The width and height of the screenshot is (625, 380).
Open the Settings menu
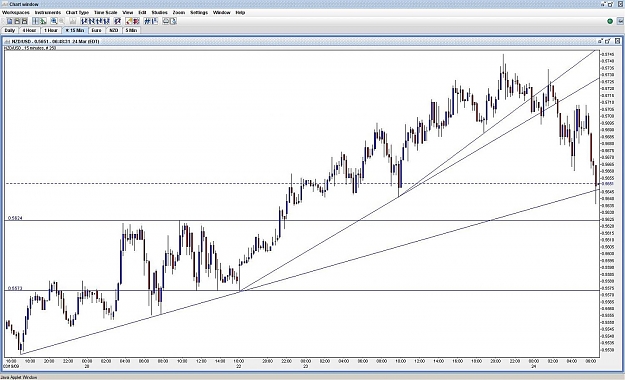click(199, 12)
